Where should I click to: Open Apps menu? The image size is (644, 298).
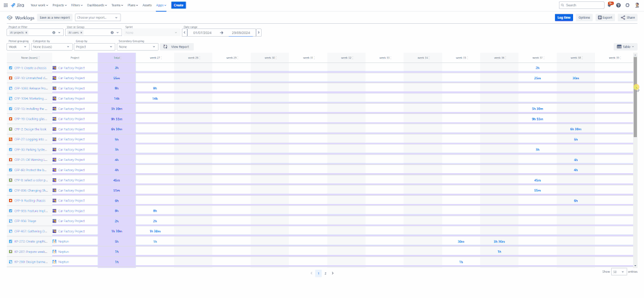coord(161,5)
